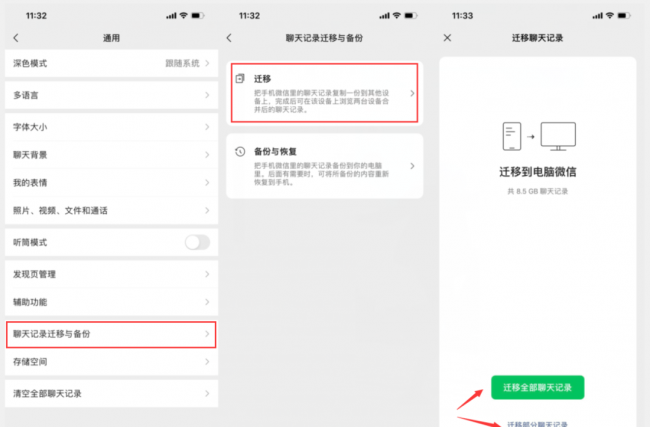650x427 pixels.
Task: Click the 迁移 copy icon
Action: 240,78
